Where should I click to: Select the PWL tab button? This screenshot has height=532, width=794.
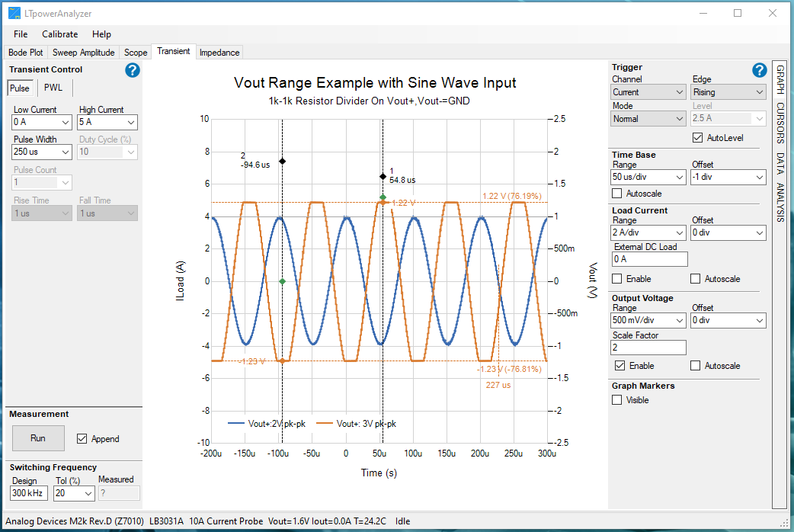[53, 88]
